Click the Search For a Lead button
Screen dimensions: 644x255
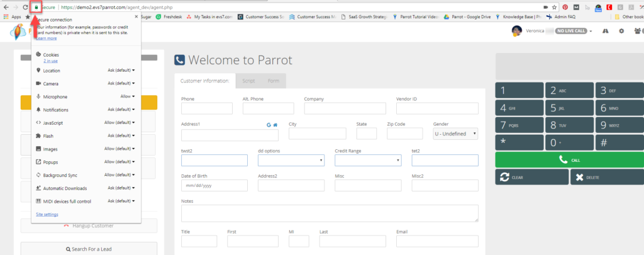(x=89, y=249)
